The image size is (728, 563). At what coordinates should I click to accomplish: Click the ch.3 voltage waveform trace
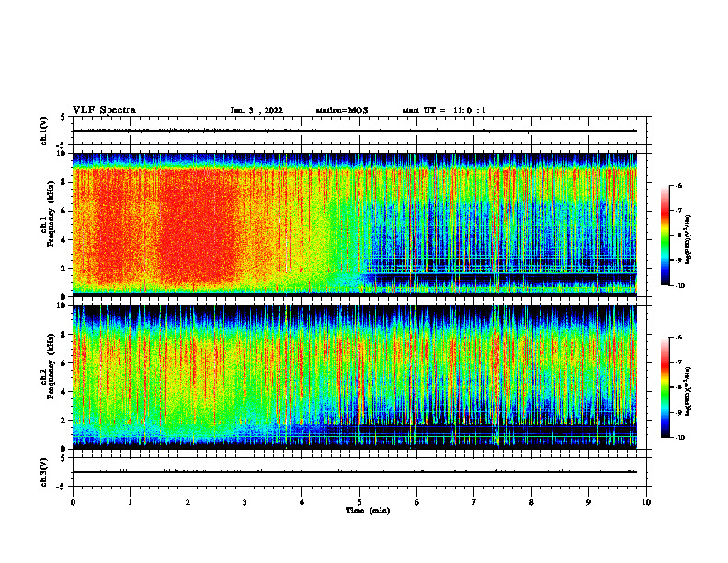pyautogui.click(x=355, y=472)
